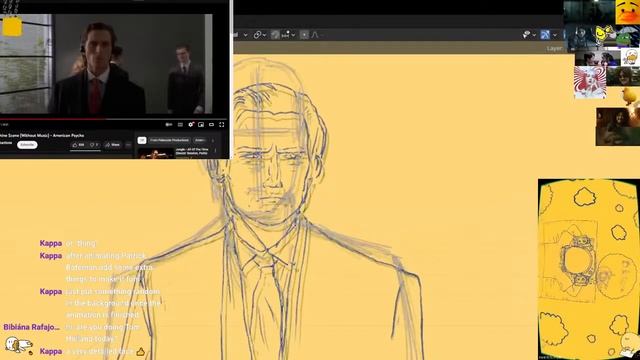Enter fullscreen in the YouTube player
This screenshot has height=360, width=640.
(x=222, y=124)
